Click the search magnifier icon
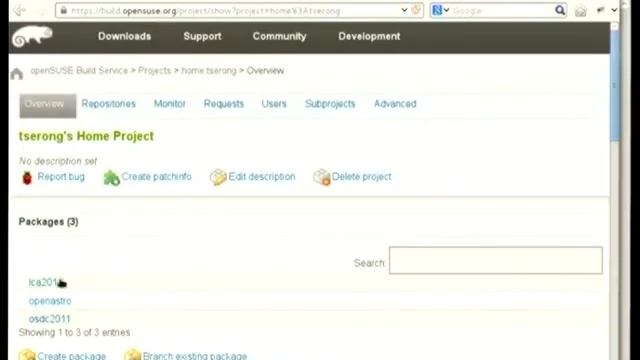Image resolution: width=640 pixels, height=360 pixels. click(x=560, y=10)
